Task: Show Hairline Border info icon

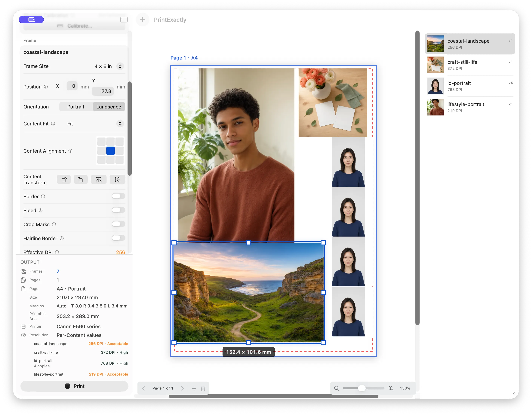Action: pos(62,238)
